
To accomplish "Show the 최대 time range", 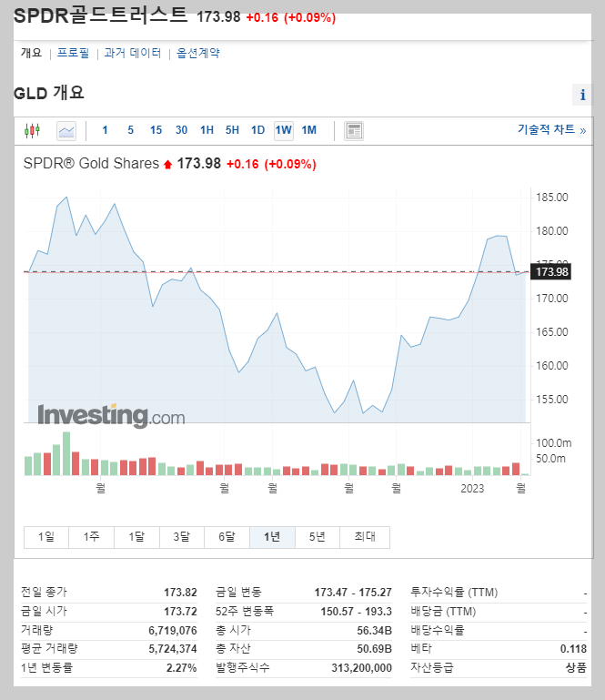I will click(x=365, y=537).
